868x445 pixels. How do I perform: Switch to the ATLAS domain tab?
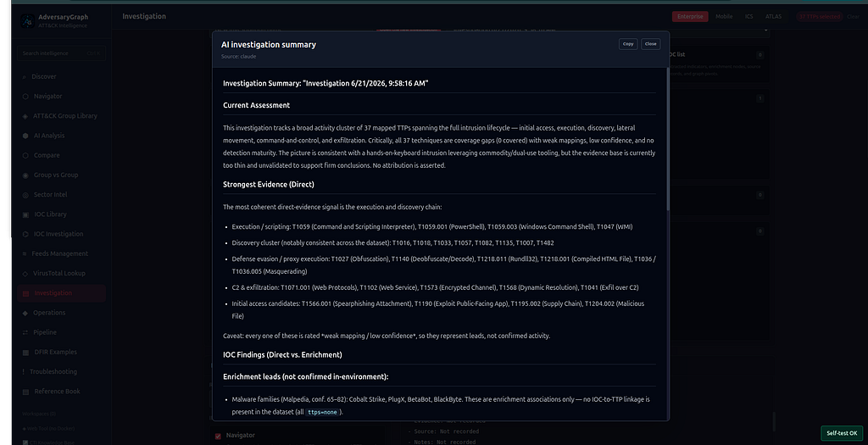point(773,17)
